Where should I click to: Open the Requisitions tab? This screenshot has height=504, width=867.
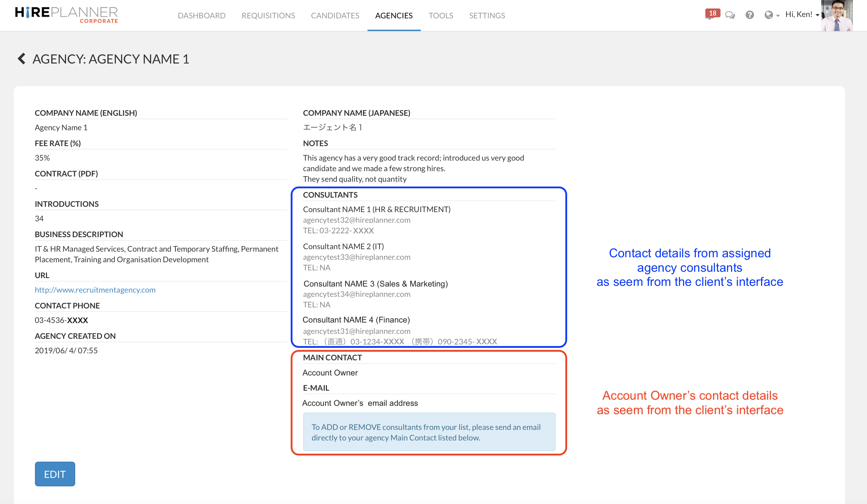pyautogui.click(x=268, y=16)
